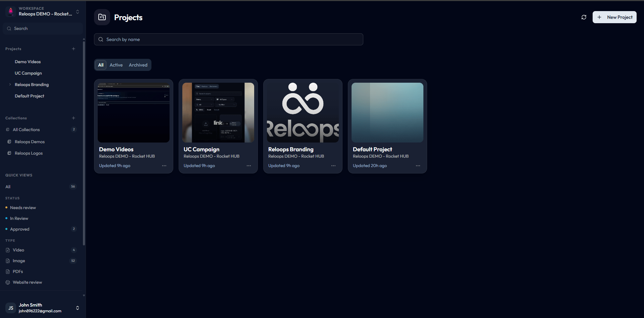Click the Approved status count badge 2

coord(74,229)
